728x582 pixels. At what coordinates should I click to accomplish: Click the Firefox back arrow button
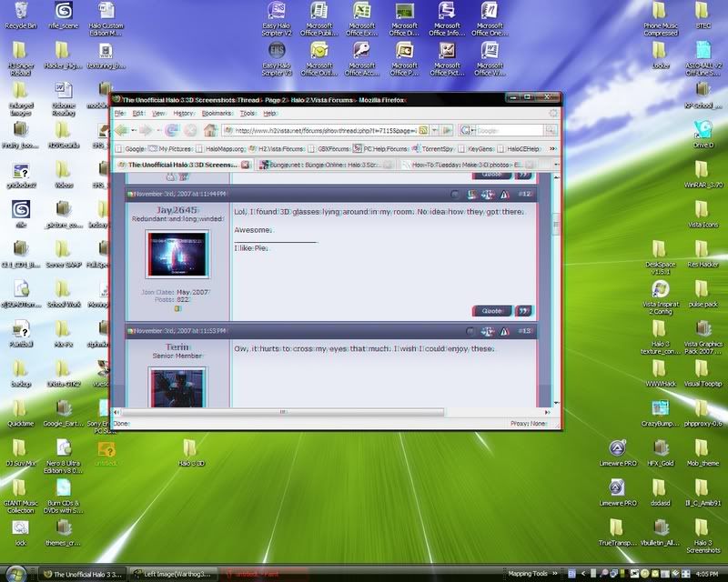[x=122, y=130]
